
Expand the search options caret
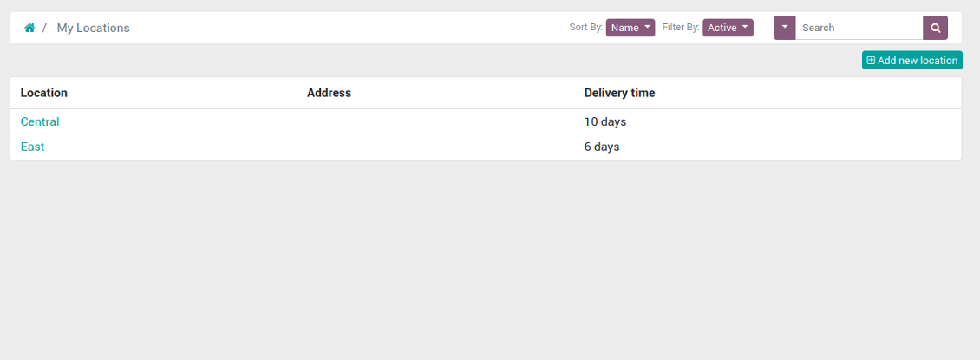784,28
